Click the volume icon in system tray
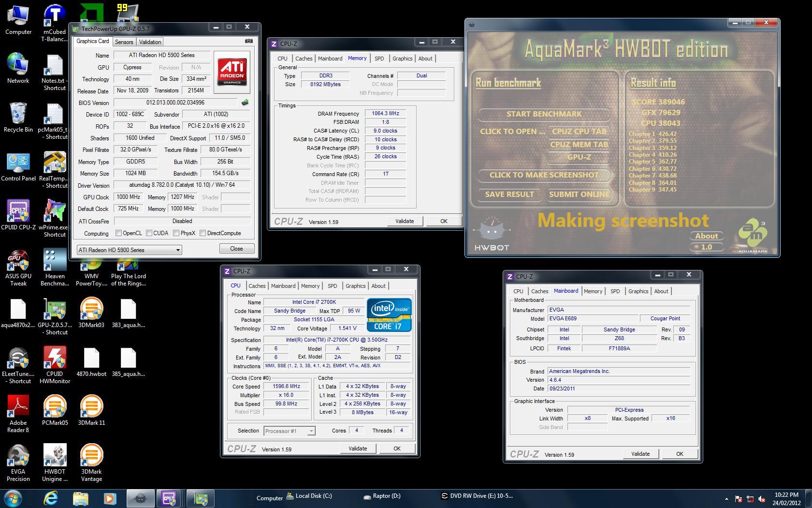Viewport: 812px width, 508px height. coord(762,499)
